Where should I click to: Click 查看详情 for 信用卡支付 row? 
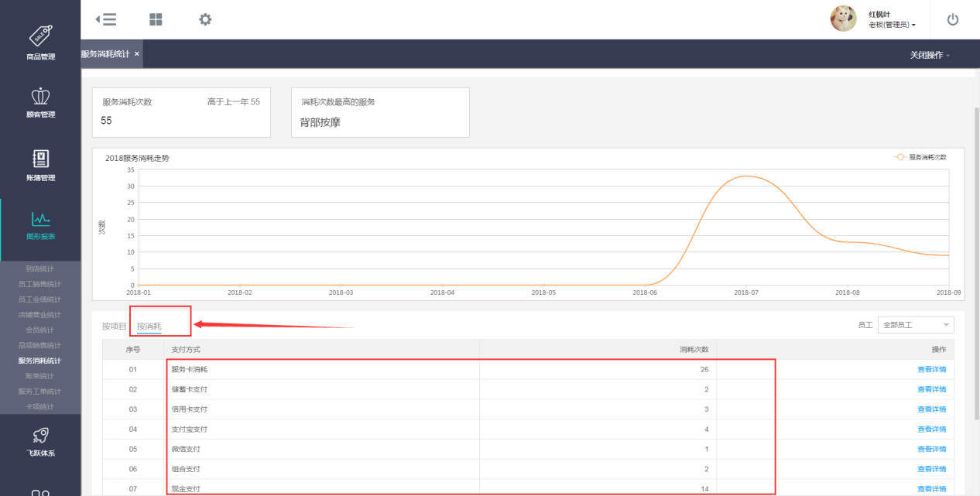[931, 409]
